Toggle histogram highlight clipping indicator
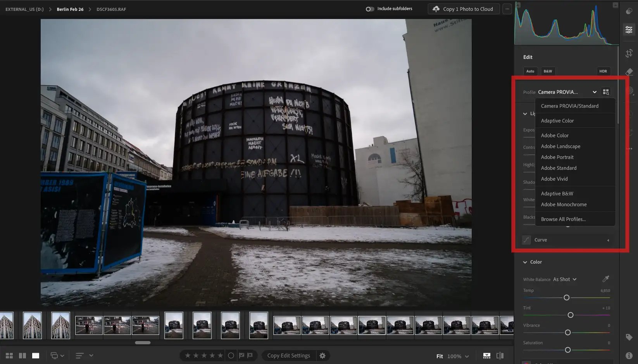Image resolution: width=638 pixels, height=364 pixels. click(x=615, y=5)
